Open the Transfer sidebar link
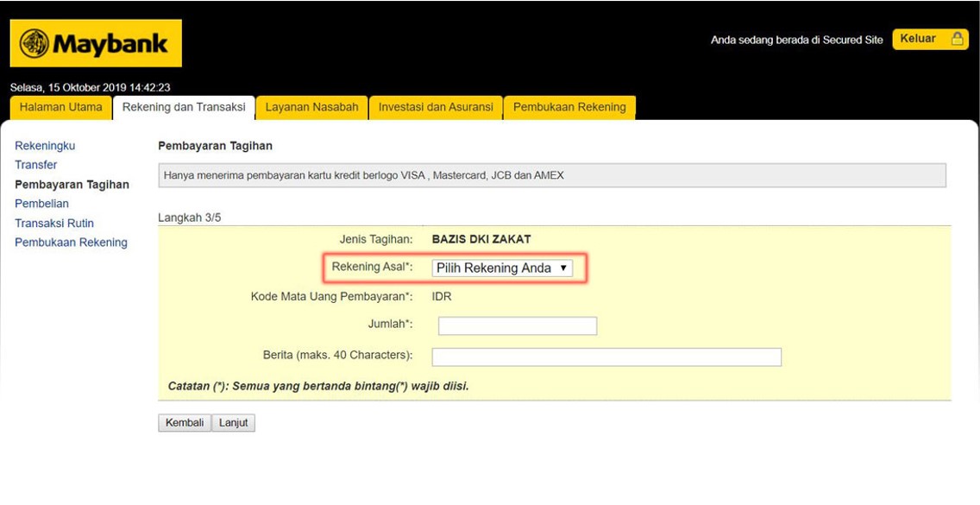Screen dimensions: 980x505 [x=35, y=165]
